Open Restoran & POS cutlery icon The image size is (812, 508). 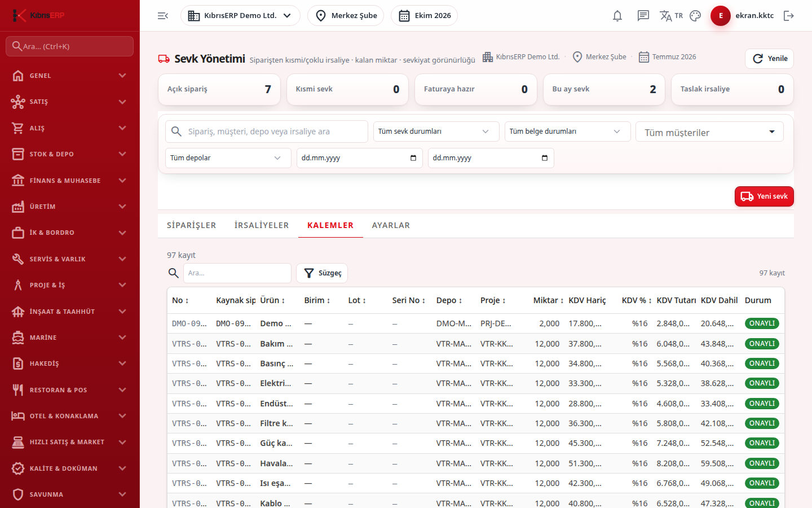coord(18,390)
